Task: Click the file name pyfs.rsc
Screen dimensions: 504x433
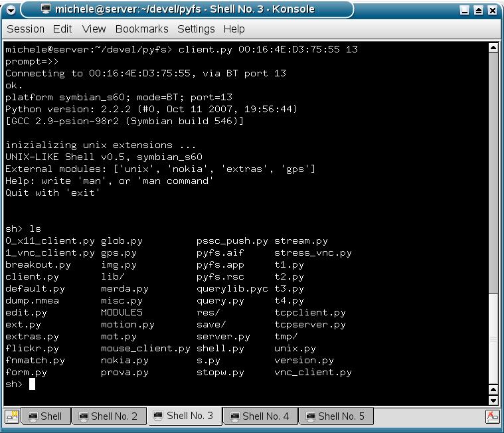Action: coord(220,277)
